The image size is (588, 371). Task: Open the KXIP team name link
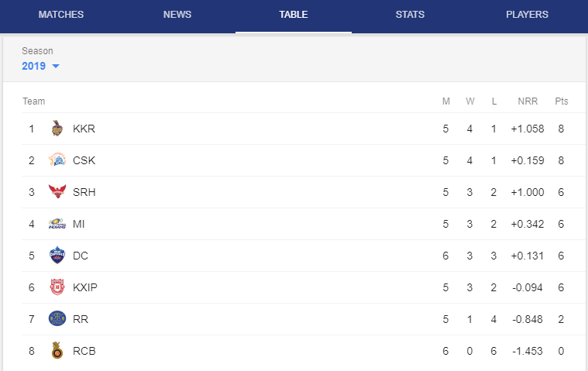(85, 287)
